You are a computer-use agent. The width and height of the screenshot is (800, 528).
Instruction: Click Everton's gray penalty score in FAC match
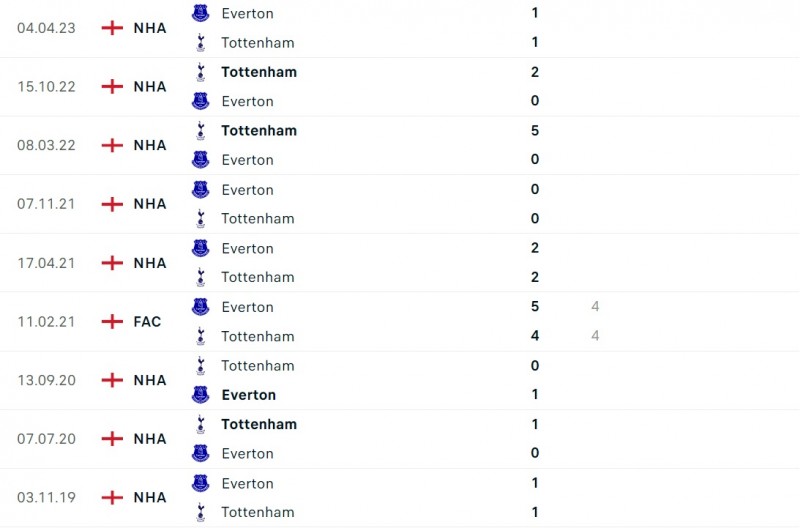pyautogui.click(x=595, y=307)
